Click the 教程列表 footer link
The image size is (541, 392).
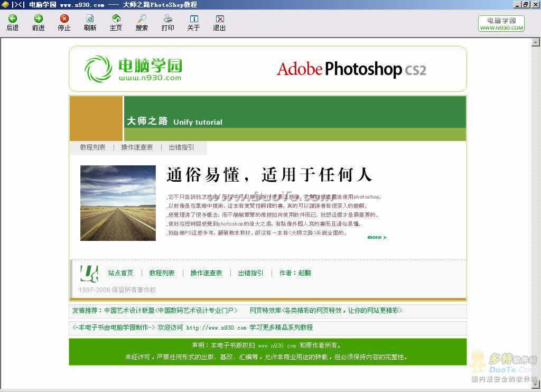point(162,273)
